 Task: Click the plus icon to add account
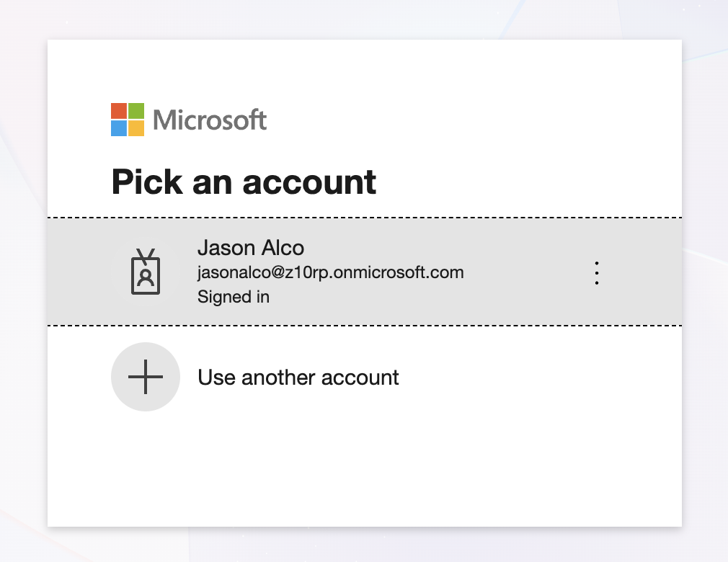point(146,377)
